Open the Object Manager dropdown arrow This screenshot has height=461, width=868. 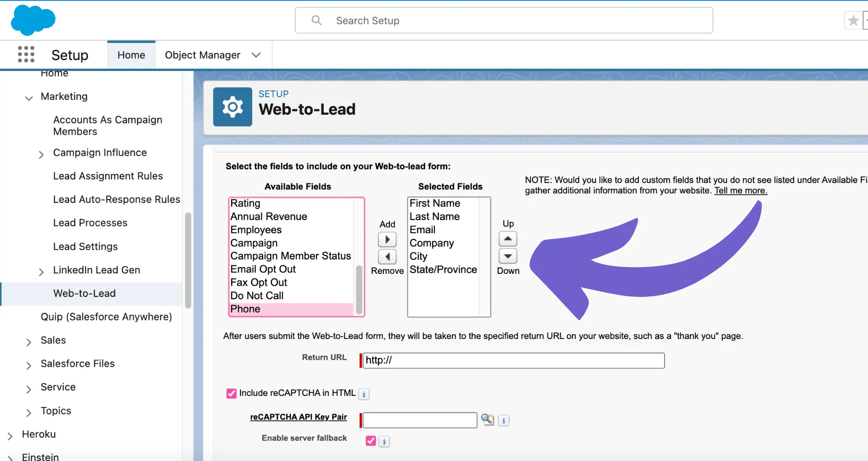point(256,55)
